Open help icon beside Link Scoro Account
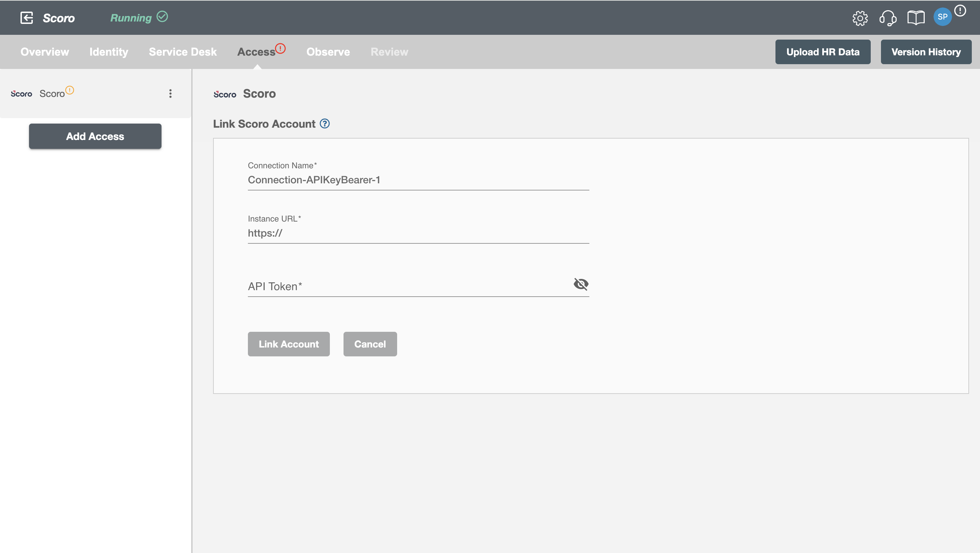The width and height of the screenshot is (980, 553). [x=324, y=124]
